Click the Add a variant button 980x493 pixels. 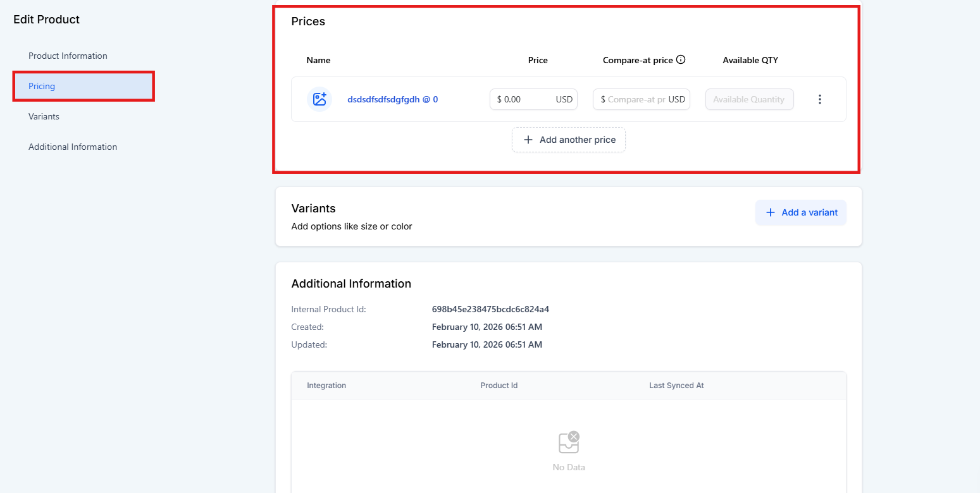pyautogui.click(x=801, y=212)
